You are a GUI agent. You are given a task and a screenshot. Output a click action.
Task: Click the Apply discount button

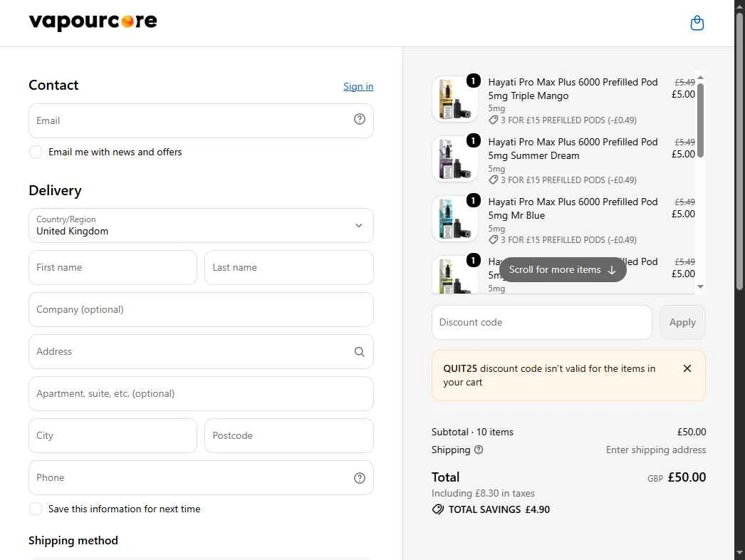coord(682,322)
